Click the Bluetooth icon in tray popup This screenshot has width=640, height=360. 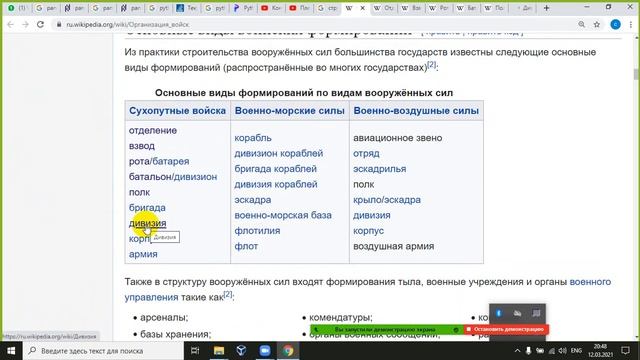[x=498, y=313]
